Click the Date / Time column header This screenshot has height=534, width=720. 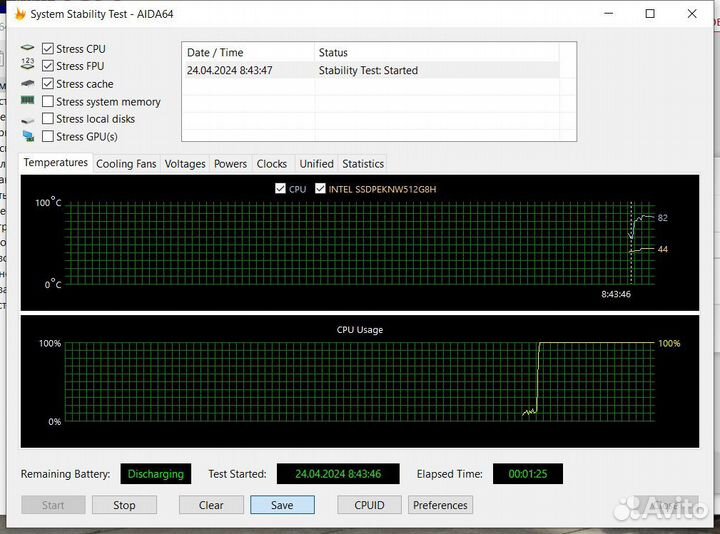pyautogui.click(x=248, y=52)
